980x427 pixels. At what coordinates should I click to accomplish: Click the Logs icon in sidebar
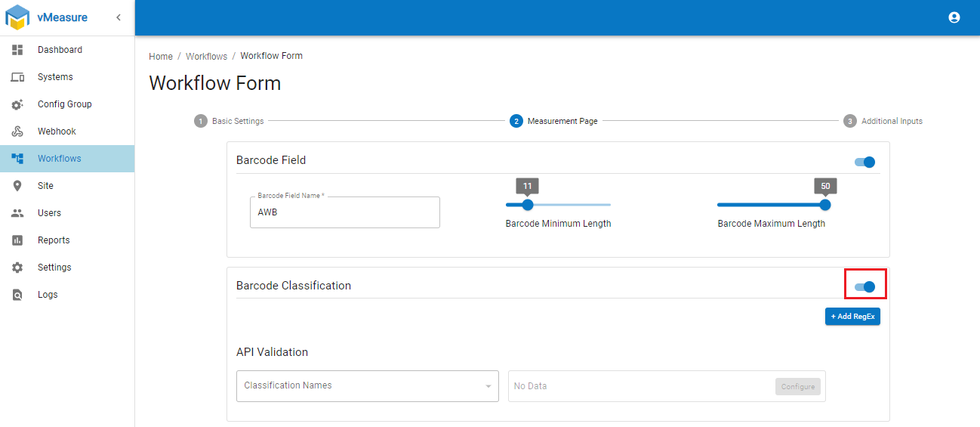(x=17, y=295)
